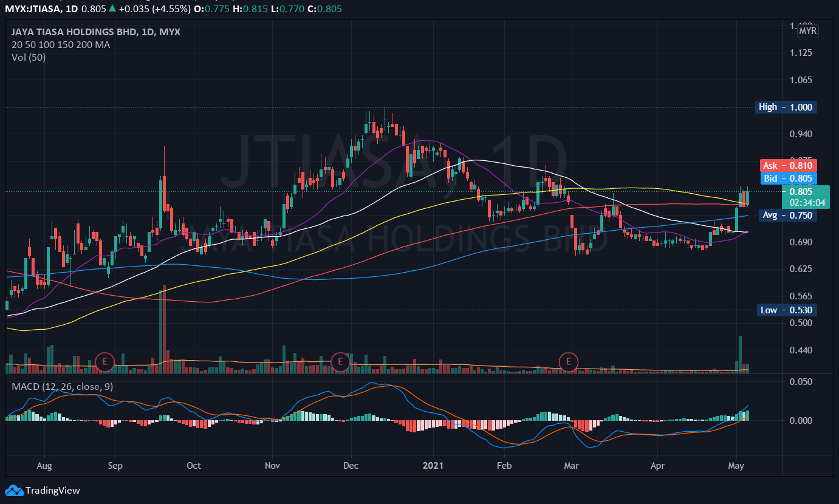This screenshot has width=839, height=504.
Task: Open the MYR currency selector on price axis
Action: tap(808, 31)
